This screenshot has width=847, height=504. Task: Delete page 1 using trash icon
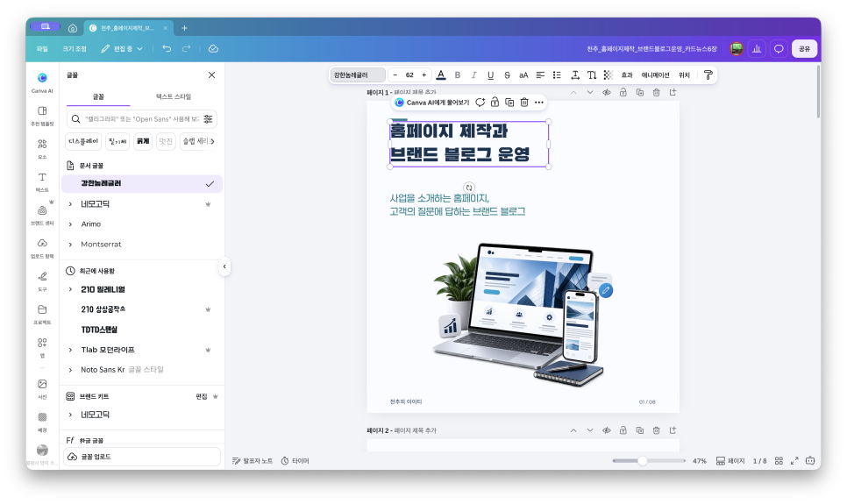click(657, 92)
